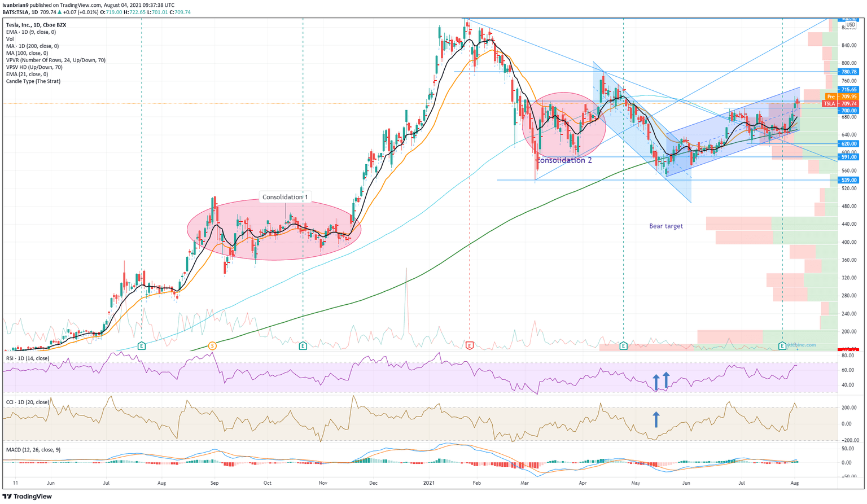Click the red E earnings marker
867x504 pixels.
(x=470, y=345)
